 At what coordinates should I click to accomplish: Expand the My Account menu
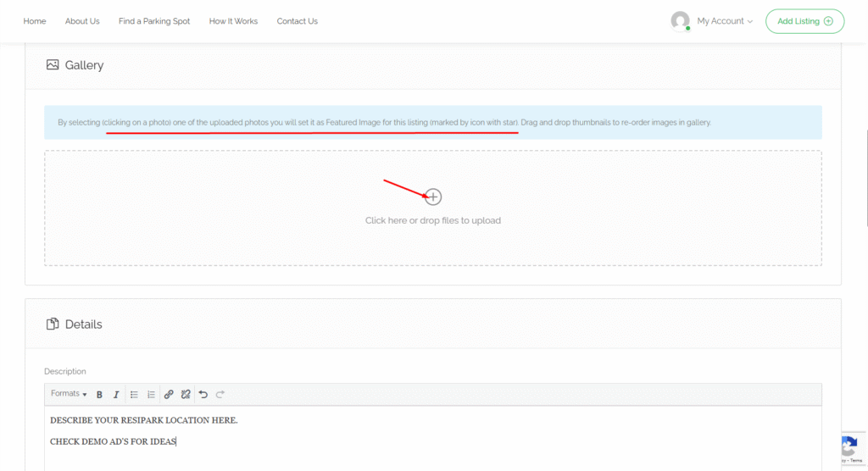tap(724, 21)
